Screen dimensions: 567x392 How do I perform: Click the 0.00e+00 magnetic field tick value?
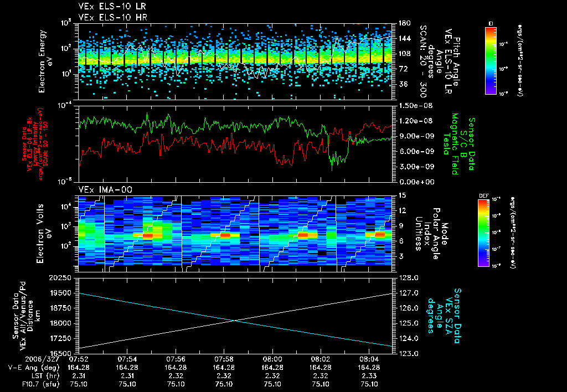[416, 182]
